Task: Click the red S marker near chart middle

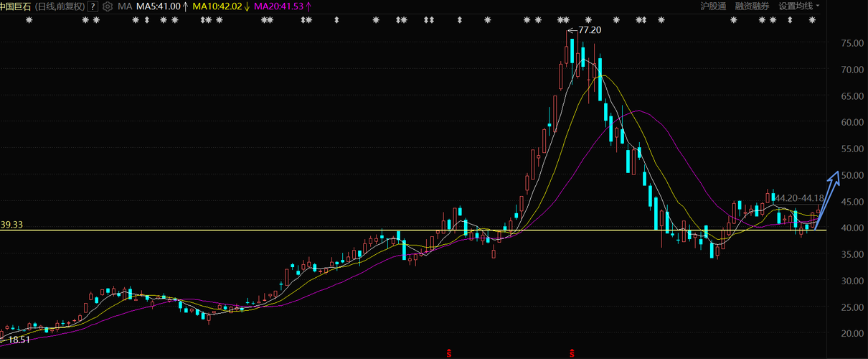Action: click(449, 353)
